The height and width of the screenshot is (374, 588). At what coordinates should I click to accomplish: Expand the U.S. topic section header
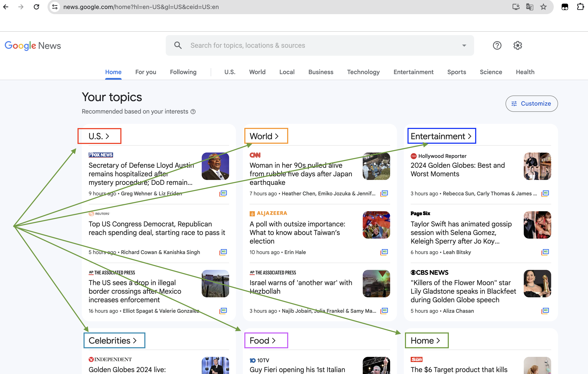click(99, 136)
